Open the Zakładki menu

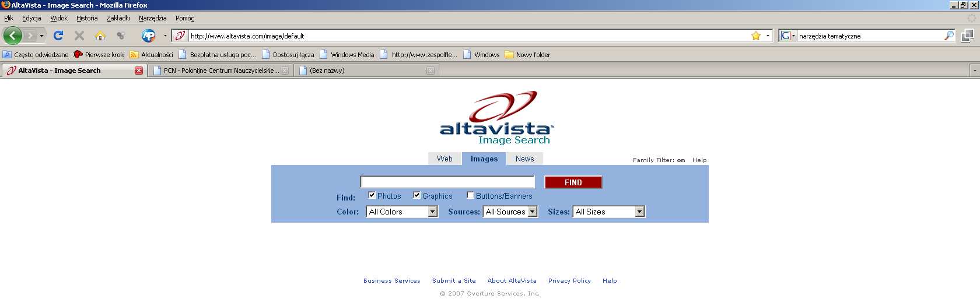click(118, 18)
